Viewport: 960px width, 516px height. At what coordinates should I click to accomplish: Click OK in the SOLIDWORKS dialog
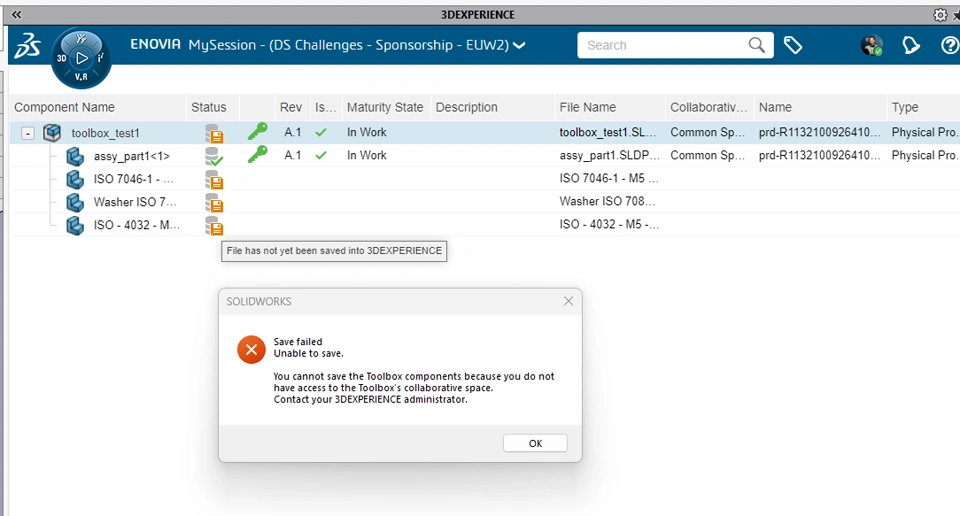535,443
